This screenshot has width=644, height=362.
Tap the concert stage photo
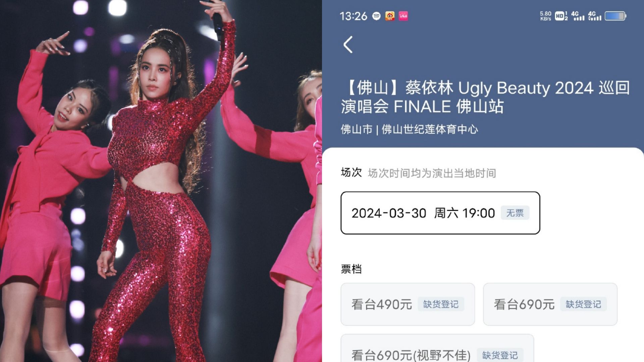[x=161, y=181]
